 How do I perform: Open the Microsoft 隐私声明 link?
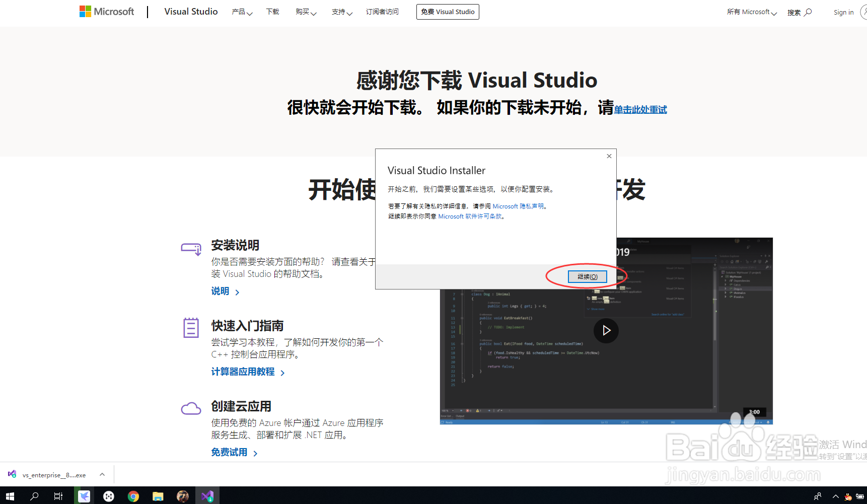518,206
